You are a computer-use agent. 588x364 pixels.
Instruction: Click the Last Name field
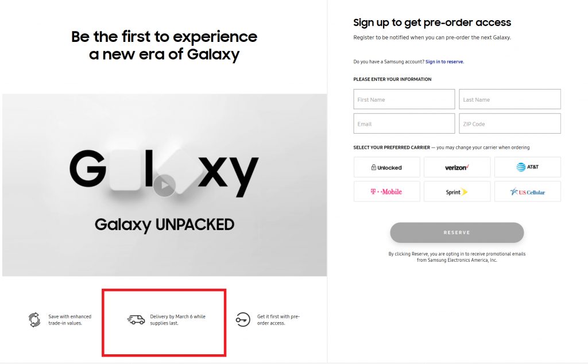pos(510,99)
